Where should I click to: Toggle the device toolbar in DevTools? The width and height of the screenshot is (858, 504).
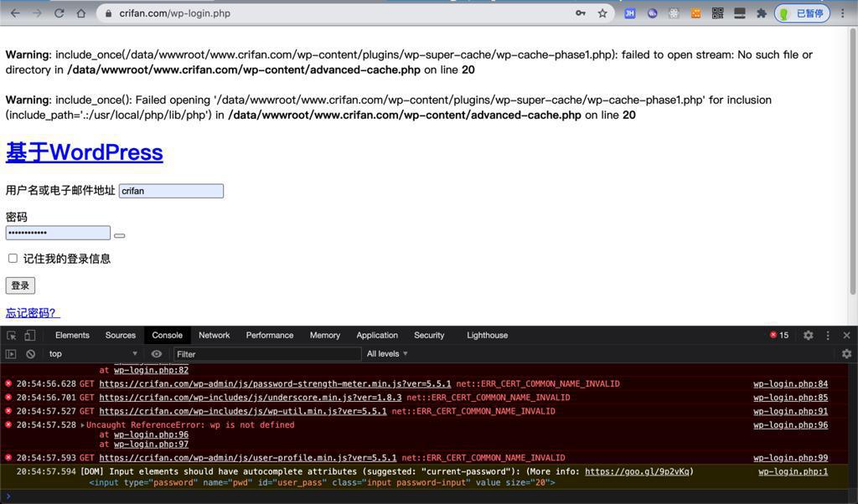pyautogui.click(x=29, y=335)
